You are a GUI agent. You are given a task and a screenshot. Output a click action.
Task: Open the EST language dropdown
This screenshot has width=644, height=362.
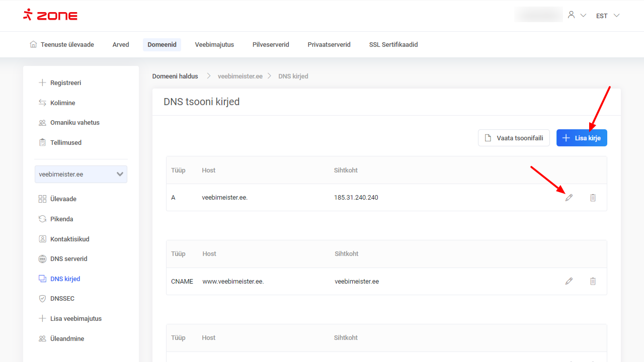[607, 16]
